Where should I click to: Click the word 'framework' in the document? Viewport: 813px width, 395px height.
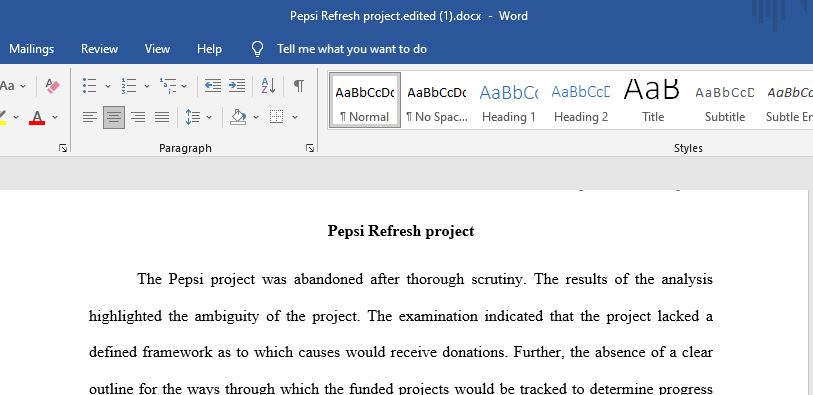click(x=177, y=352)
